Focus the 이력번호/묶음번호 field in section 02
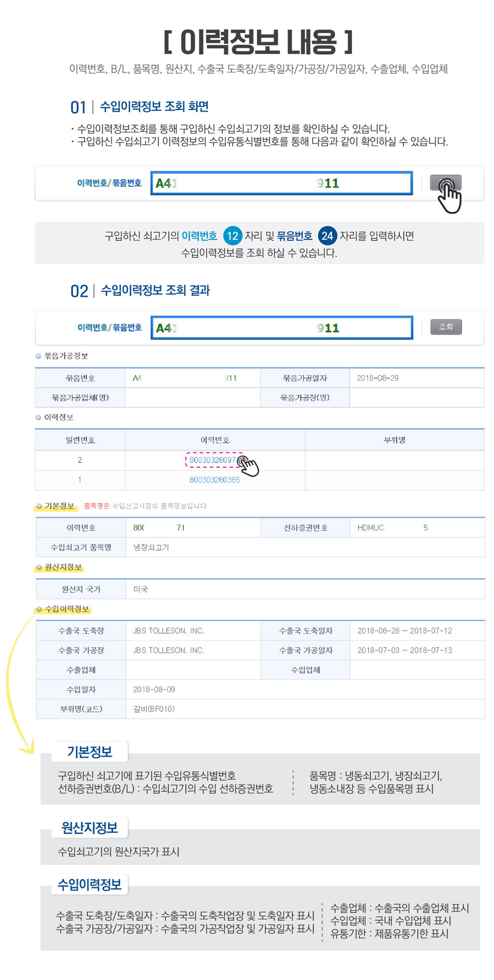 281,328
